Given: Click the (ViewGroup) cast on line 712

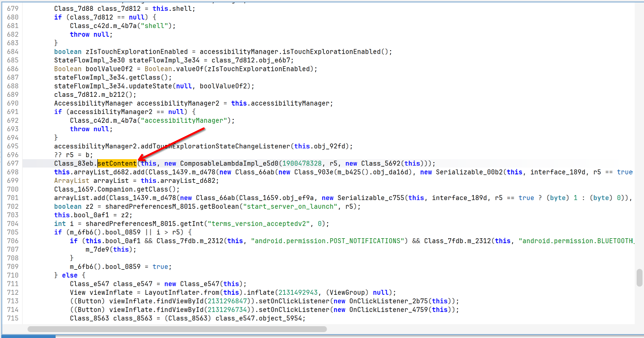Looking at the screenshot, I should pyautogui.click(x=345, y=292).
